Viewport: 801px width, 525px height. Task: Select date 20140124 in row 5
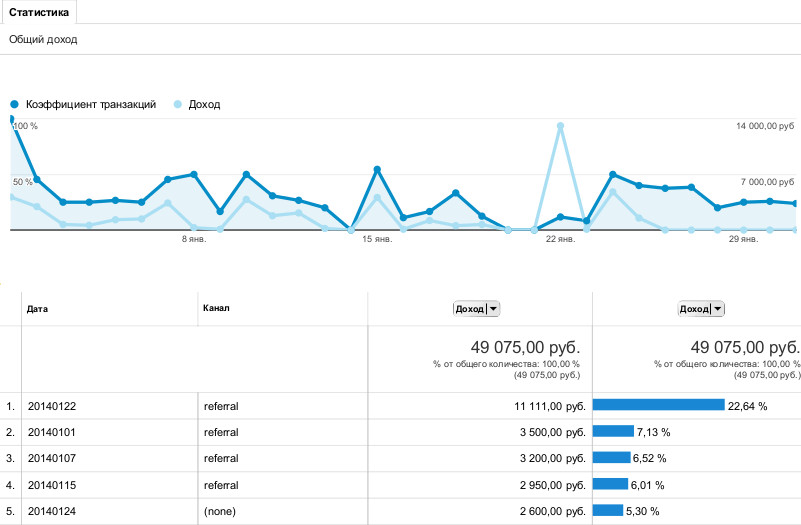(x=52, y=511)
